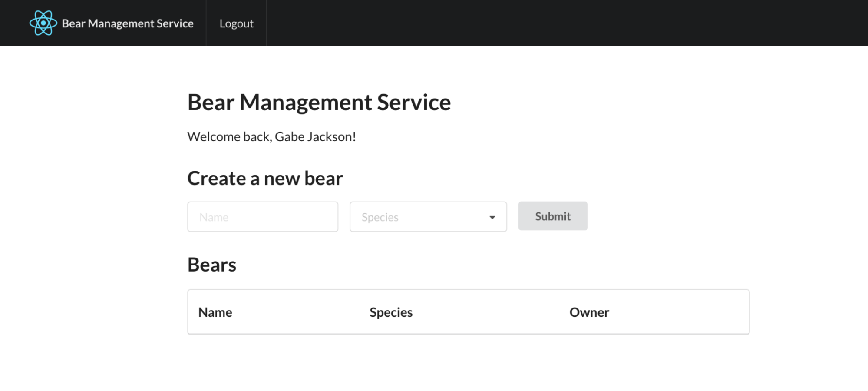Click the Name placeholder text in the form
This screenshot has width=868, height=391.
214,217
